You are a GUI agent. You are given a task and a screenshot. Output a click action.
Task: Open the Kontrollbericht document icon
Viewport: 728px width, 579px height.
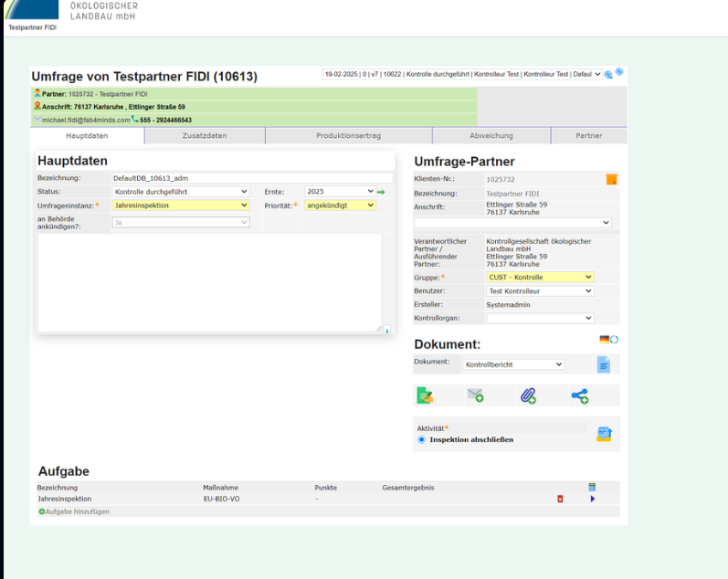pos(603,364)
